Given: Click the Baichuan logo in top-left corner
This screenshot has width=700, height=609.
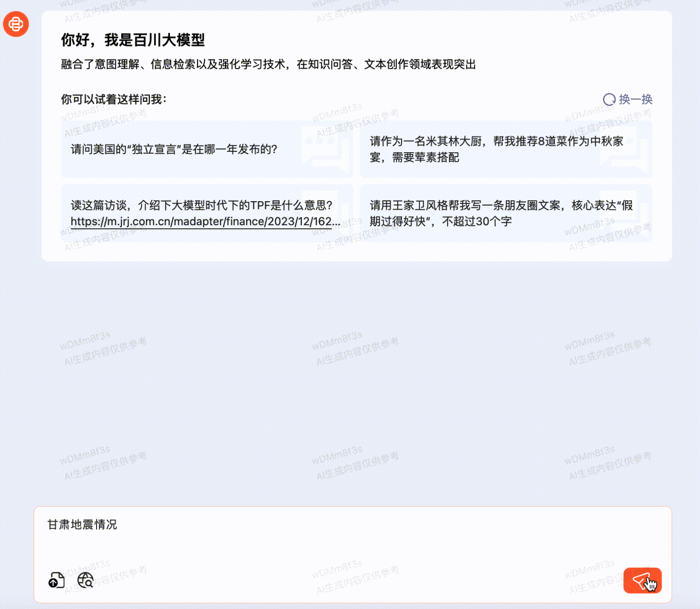Looking at the screenshot, I should 16,24.
